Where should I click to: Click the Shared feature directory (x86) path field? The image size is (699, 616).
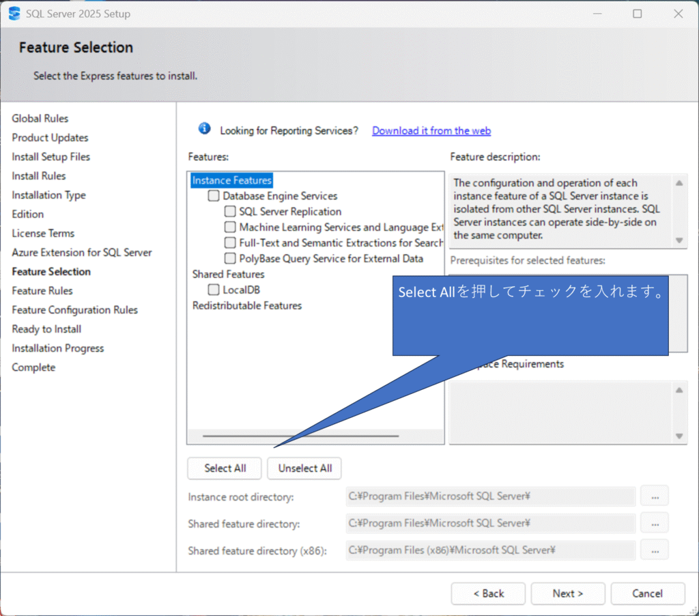click(490, 550)
